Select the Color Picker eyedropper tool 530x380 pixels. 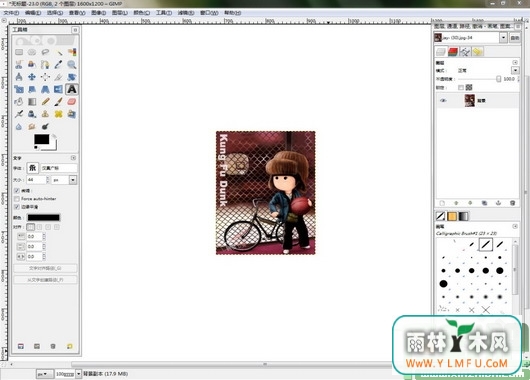click(x=58, y=64)
